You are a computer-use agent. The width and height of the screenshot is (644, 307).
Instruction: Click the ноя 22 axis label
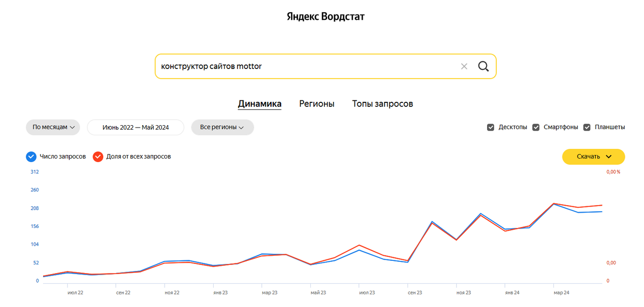[x=172, y=293]
